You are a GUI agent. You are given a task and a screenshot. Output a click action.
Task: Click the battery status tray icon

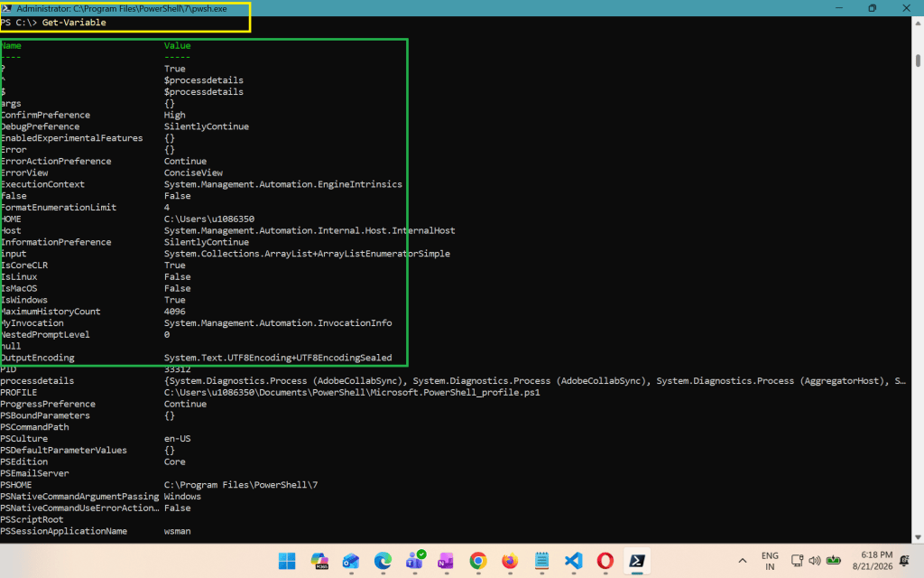pos(833,561)
